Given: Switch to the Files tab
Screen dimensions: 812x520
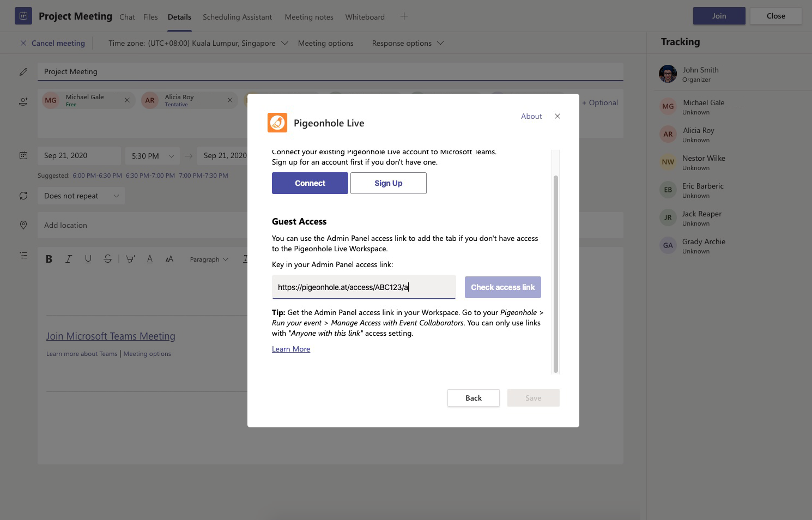Looking at the screenshot, I should click(150, 17).
